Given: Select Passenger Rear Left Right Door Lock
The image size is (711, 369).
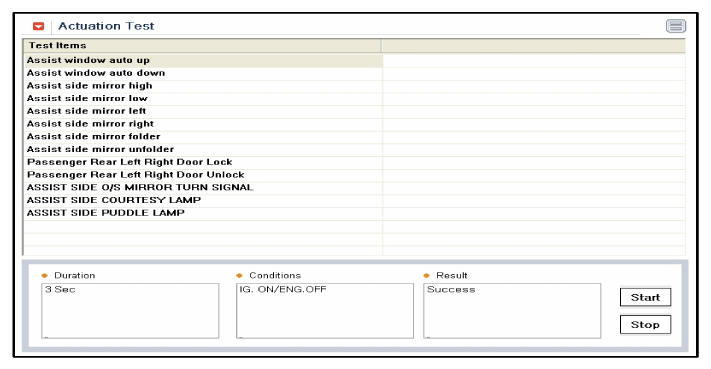Looking at the screenshot, I should (203, 162).
